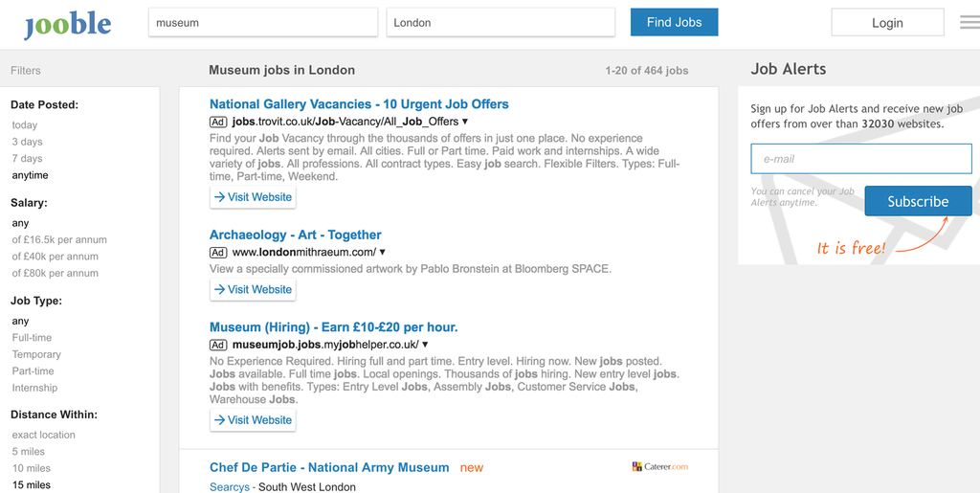This screenshot has height=493, width=980.
Task: Filter Date Posted by 7 days
Action: tap(27, 159)
